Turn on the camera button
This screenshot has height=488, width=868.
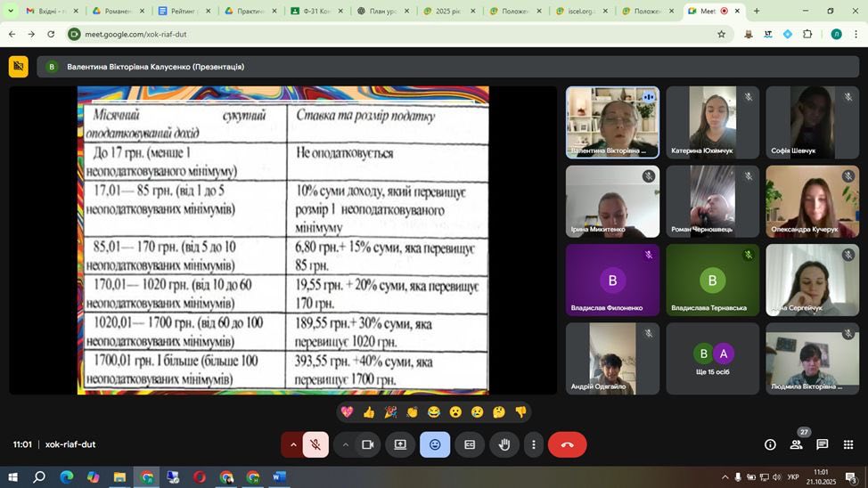[x=368, y=444]
